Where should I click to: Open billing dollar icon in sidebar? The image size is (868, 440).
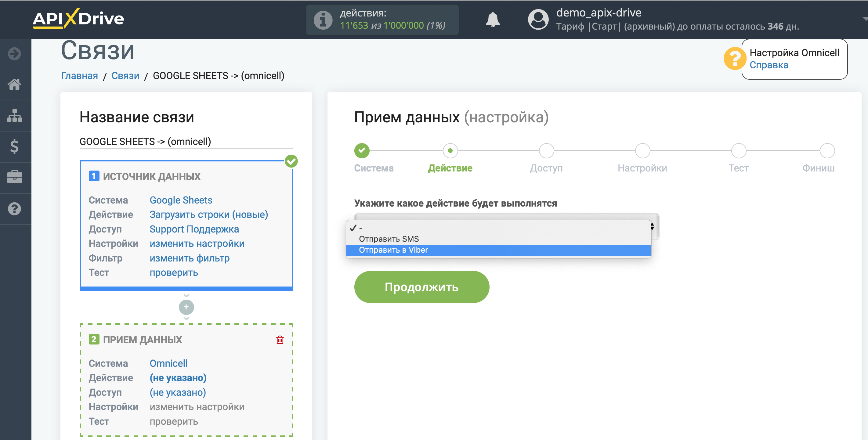(x=14, y=146)
